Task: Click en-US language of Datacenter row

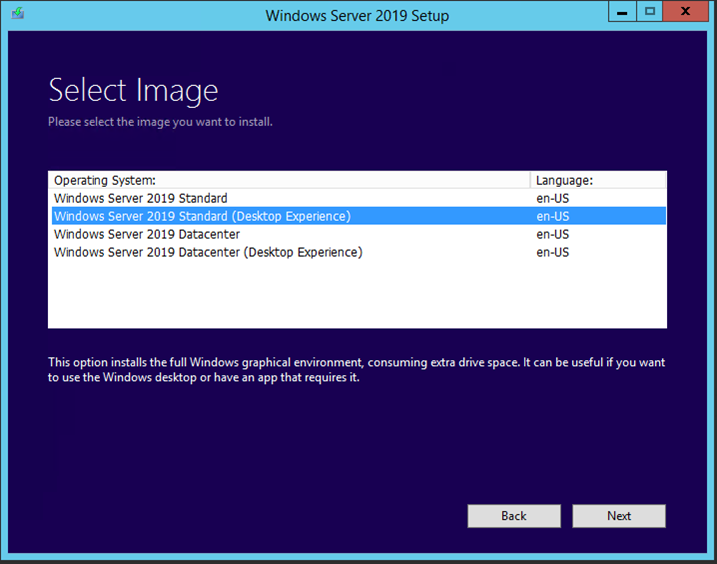Action: tap(552, 234)
